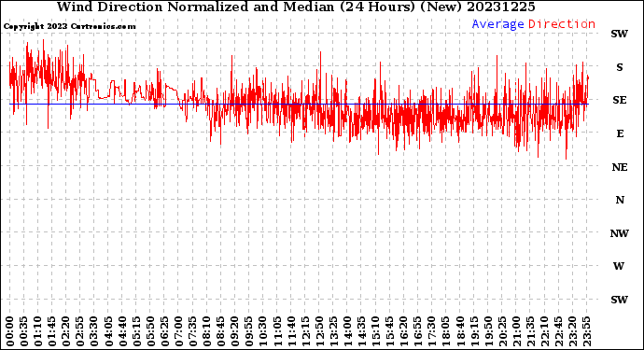This screenshot has width=644, height=350.
Task: Click the 16:55 time axis label
Action: (417, 331)
